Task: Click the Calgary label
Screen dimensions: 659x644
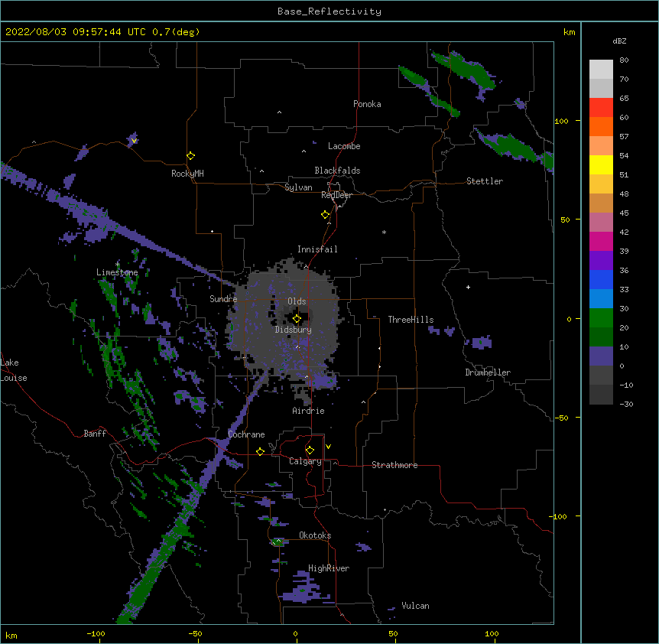Action: pos(305,461)
